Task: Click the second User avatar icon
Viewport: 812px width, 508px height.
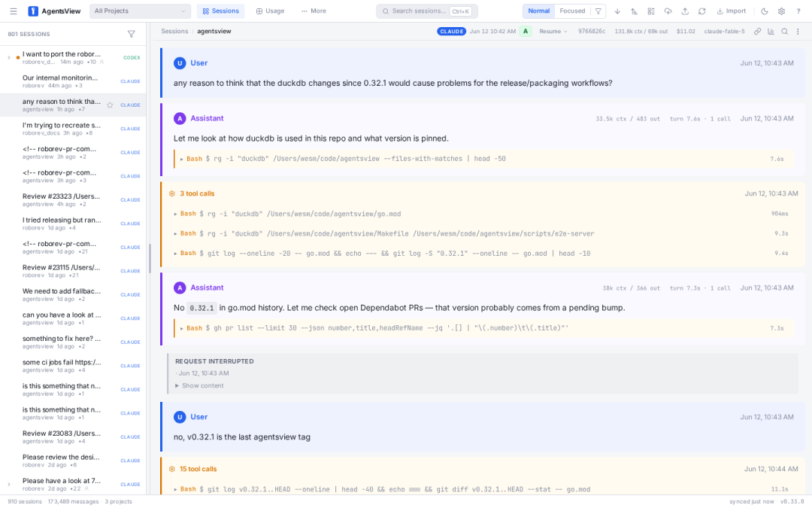Action: pyautogui.click(x=180, y=417)
